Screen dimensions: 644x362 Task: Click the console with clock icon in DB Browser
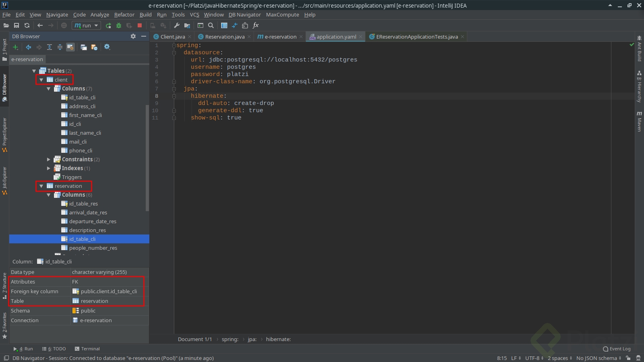(94, 47)
